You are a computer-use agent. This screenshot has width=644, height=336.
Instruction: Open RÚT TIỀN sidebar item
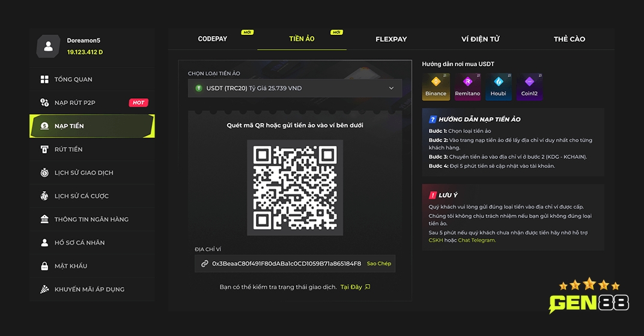pos(92,149)
